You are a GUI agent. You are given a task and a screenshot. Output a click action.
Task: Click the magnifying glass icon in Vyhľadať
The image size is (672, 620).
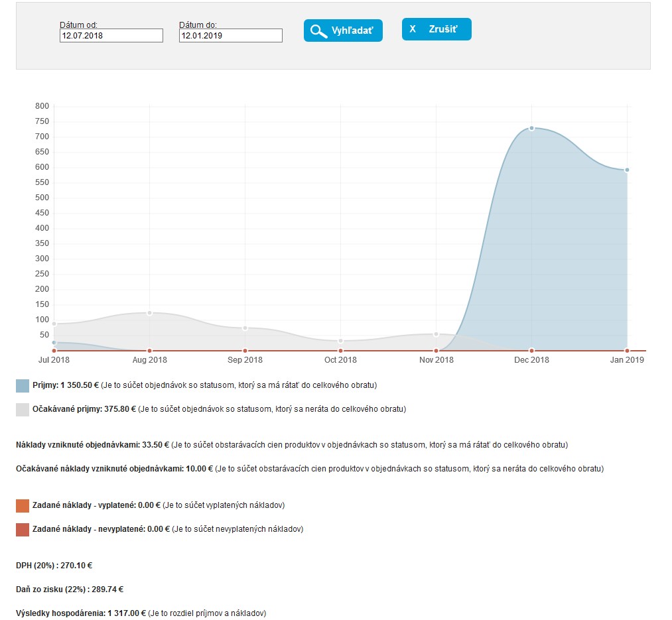[318, 31]
